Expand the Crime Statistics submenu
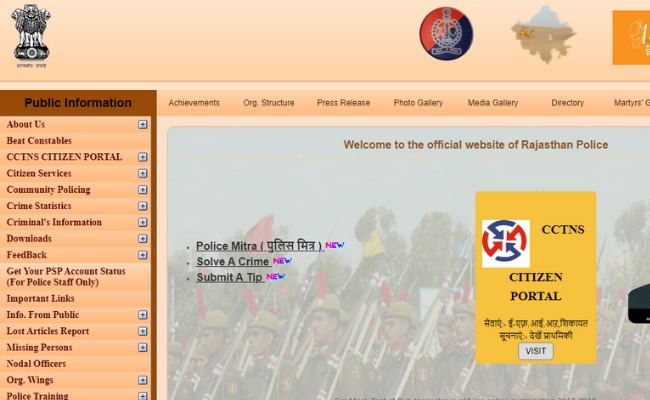Viewport: 650px width, 400px height. [143, 206]
